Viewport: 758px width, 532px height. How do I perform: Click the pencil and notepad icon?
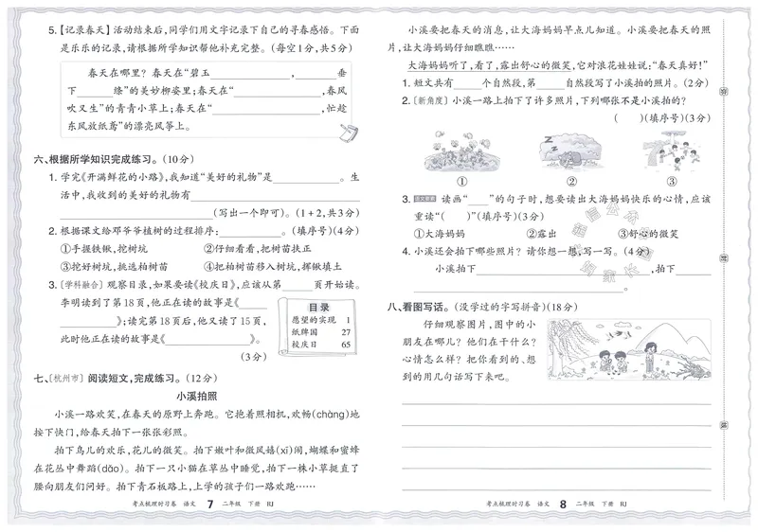pos(349,133)
